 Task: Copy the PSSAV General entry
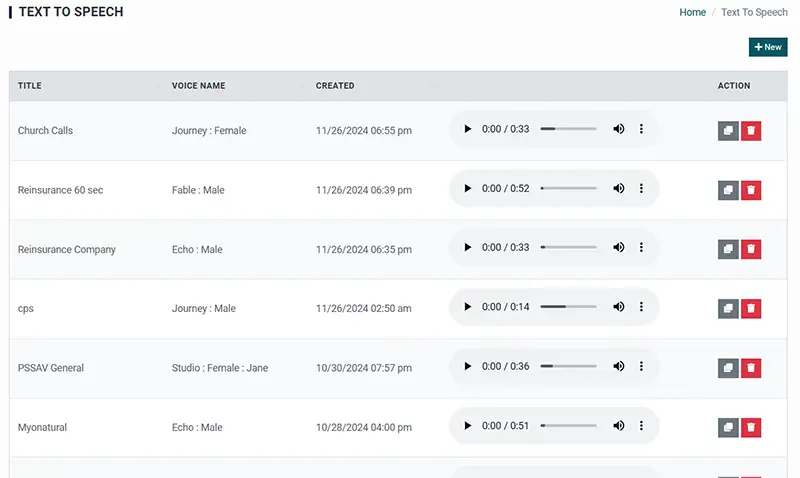pos(728,368)
